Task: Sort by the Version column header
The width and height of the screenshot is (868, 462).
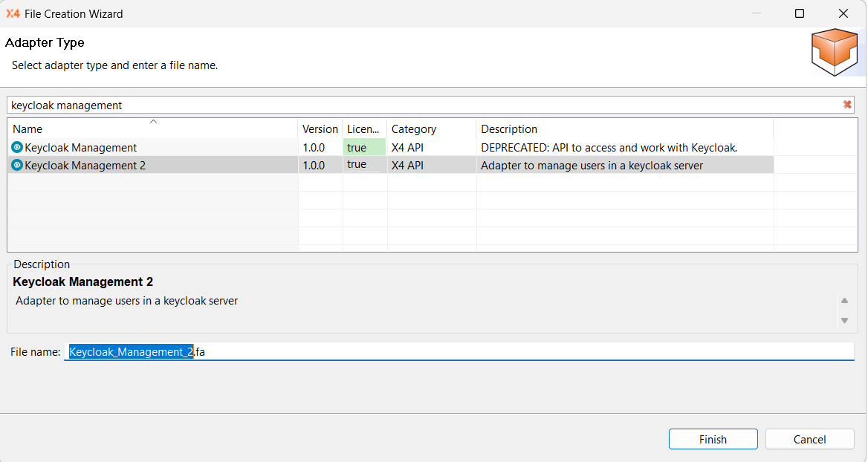Action: [x=320, y=129]
